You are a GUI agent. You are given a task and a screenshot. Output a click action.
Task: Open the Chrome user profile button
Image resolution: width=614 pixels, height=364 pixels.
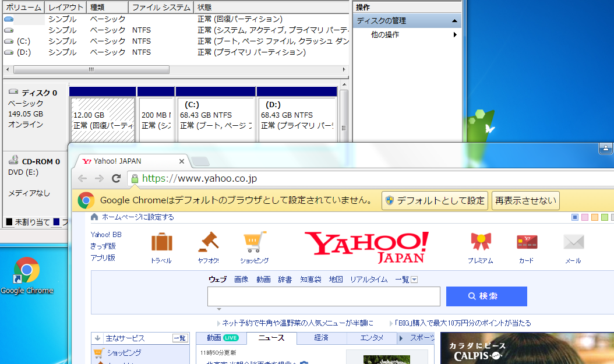605,149
